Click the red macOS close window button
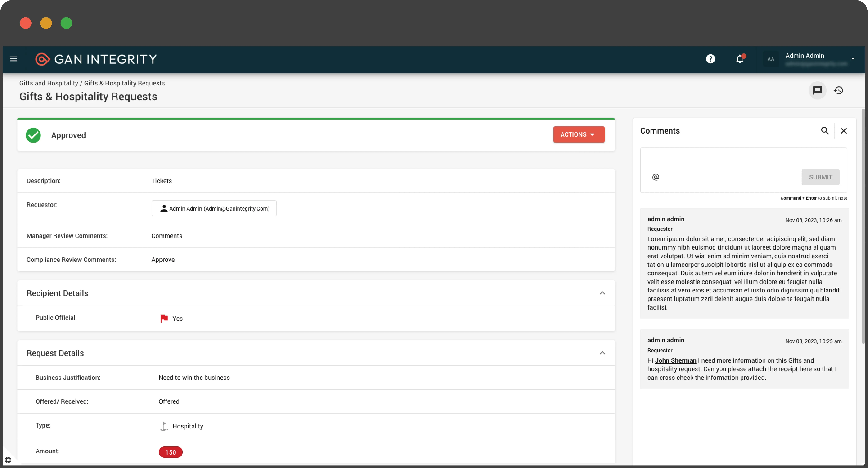 [26, 23]
